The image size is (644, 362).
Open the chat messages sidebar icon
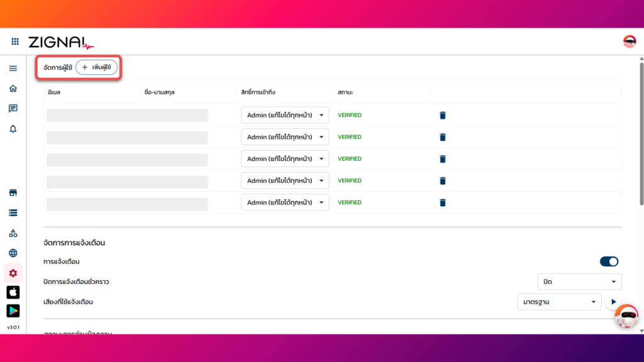click(13, 109)
